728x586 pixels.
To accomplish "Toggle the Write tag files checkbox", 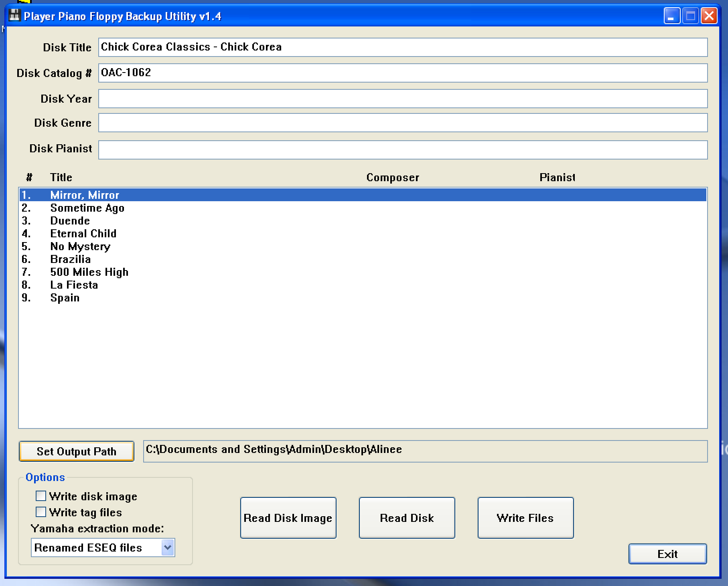I will 41,512.
